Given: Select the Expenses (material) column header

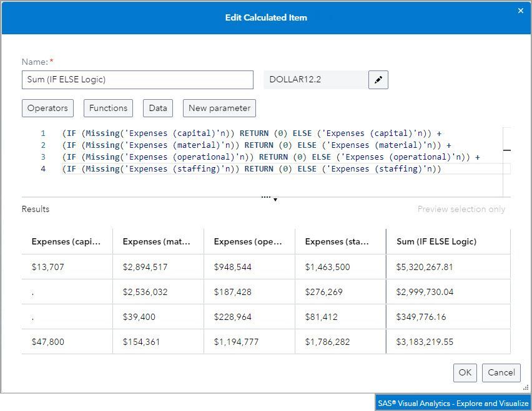Looking at the screenshot, I should pyautogui.click(x=157, y=242).
